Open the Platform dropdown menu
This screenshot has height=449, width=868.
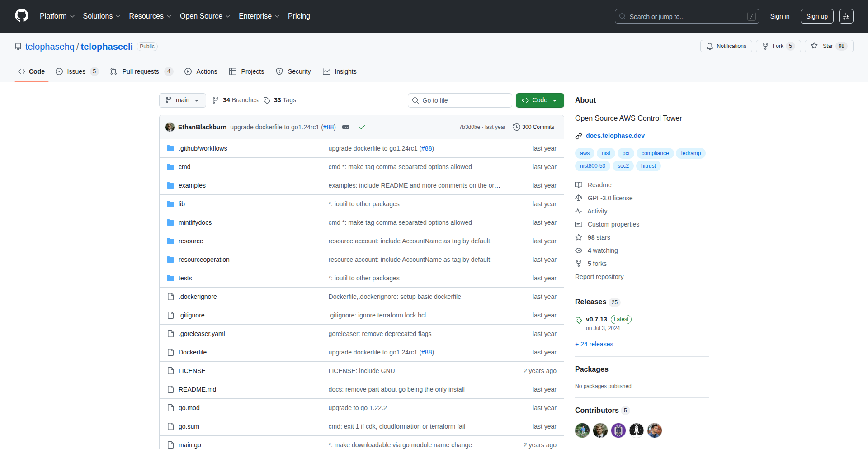(57, 16)
